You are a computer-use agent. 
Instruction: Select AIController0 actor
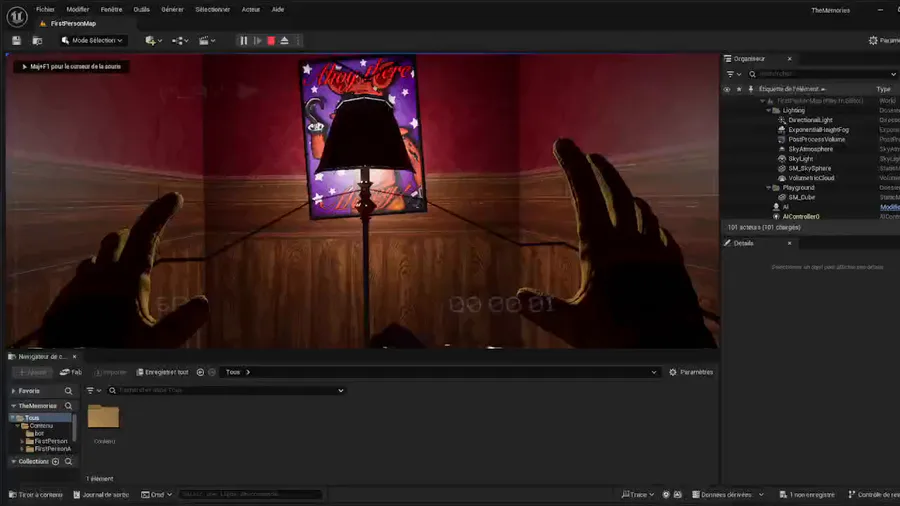[801, 217]
